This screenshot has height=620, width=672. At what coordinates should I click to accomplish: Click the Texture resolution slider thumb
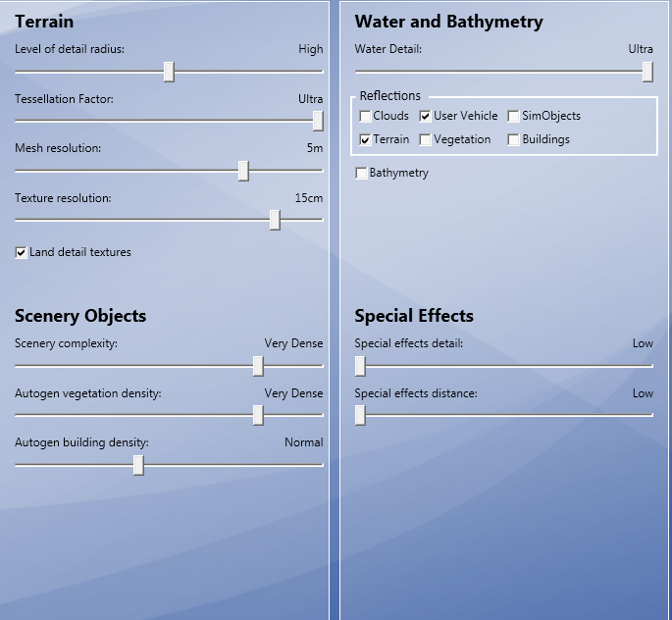[x=275, y=221]
